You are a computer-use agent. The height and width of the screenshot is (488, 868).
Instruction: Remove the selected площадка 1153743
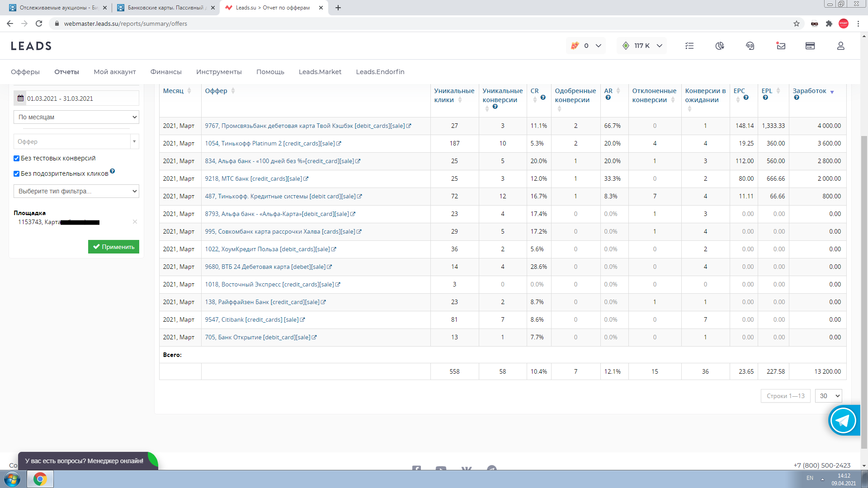point(135,222)
